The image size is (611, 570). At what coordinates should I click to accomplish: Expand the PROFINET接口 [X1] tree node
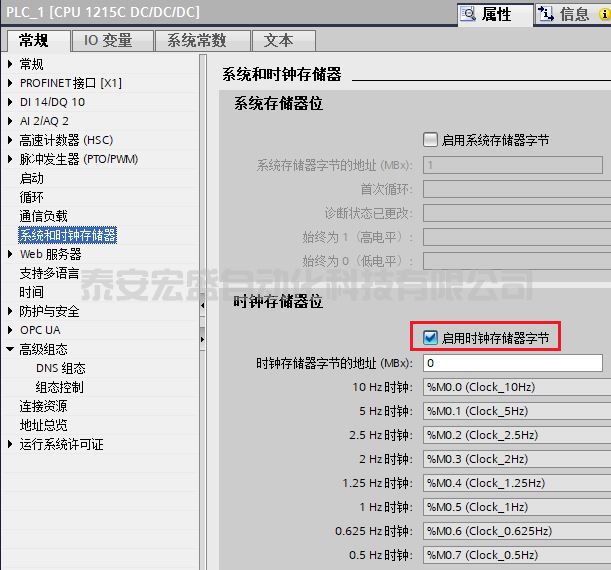click(11, 83)
